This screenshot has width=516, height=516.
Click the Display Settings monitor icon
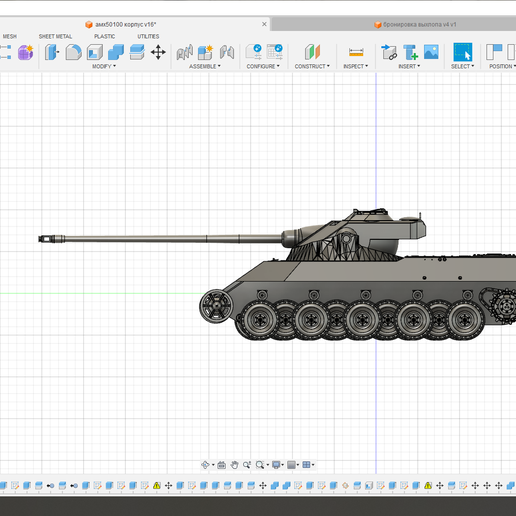276,465
